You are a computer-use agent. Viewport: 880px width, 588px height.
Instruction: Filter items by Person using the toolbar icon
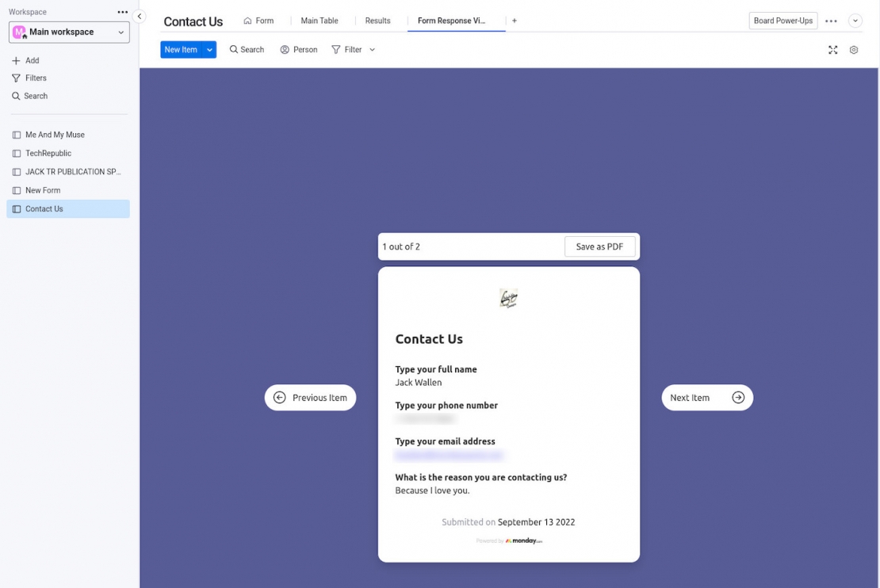[x=298, y=49]
